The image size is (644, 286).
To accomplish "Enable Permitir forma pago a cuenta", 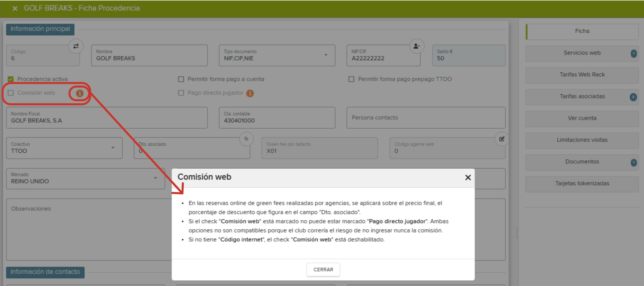I will (181, 79).
